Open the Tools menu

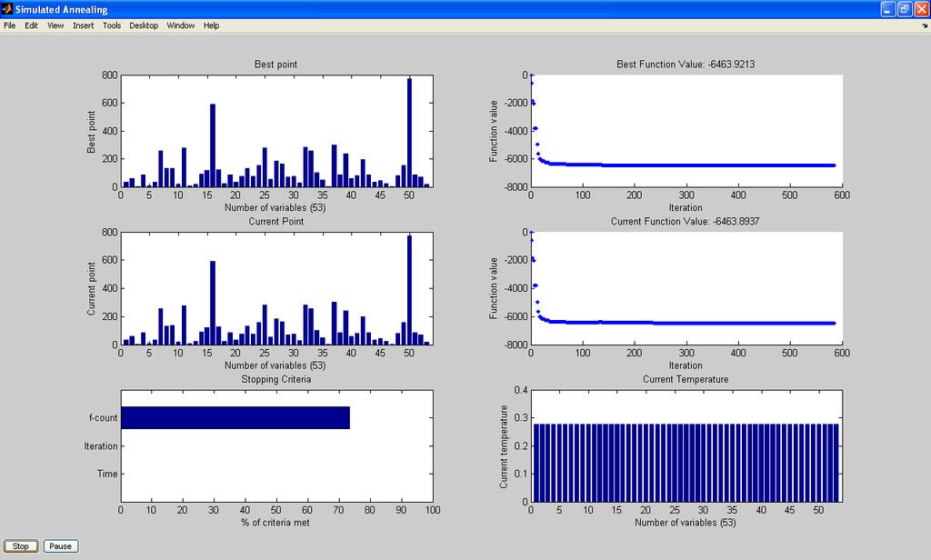click(112, 25)
